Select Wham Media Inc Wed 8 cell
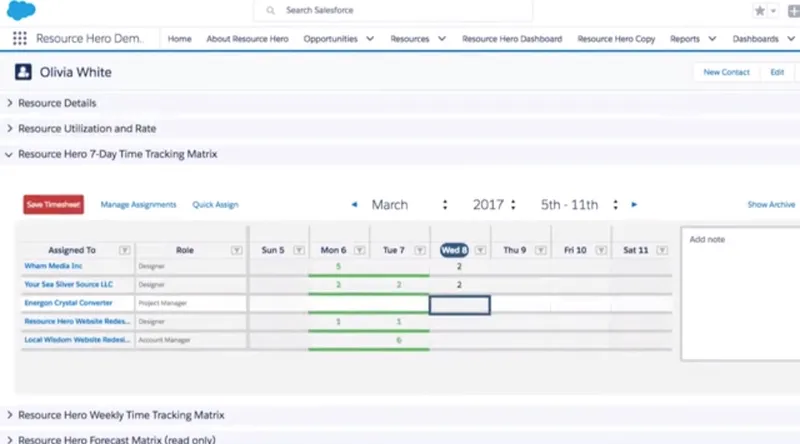800x444 pixels. point(459,266)
